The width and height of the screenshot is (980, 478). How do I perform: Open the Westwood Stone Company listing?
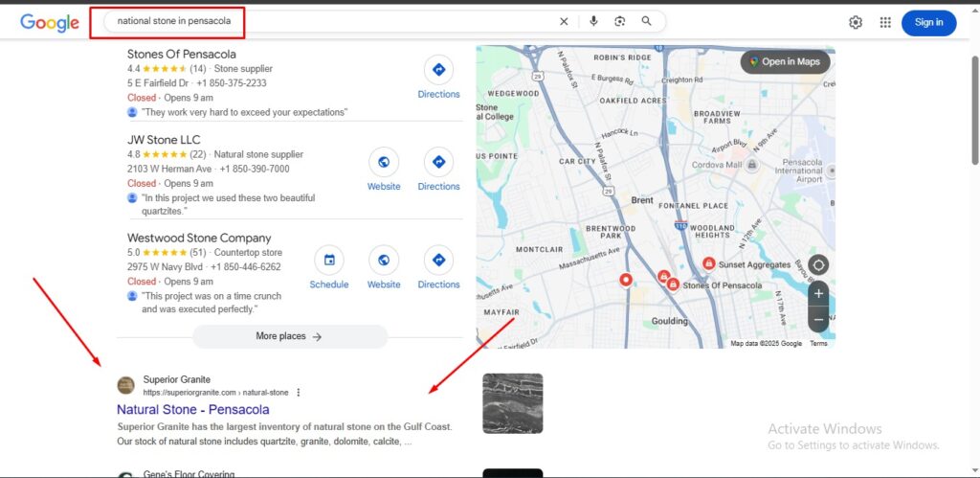199,239
